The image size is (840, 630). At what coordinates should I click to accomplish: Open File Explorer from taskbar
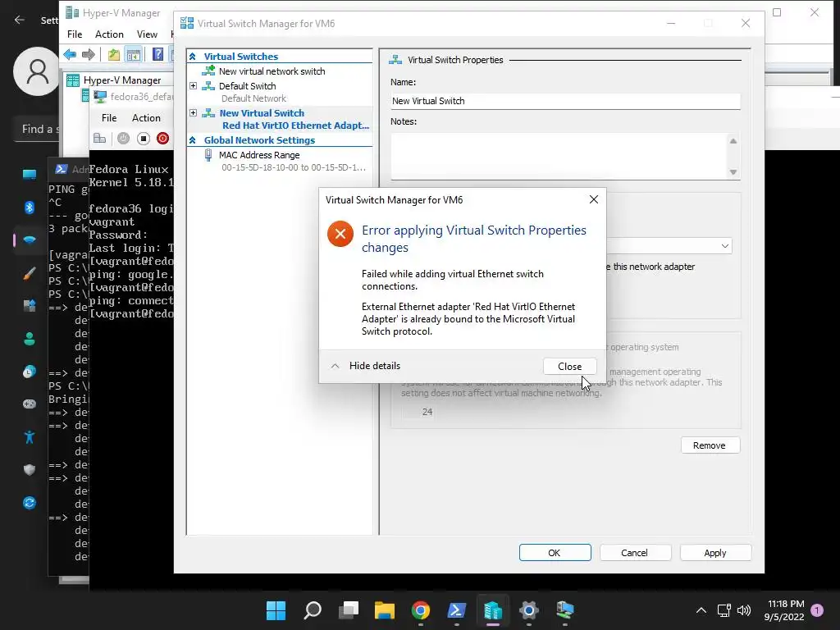[x=384, y=609]
